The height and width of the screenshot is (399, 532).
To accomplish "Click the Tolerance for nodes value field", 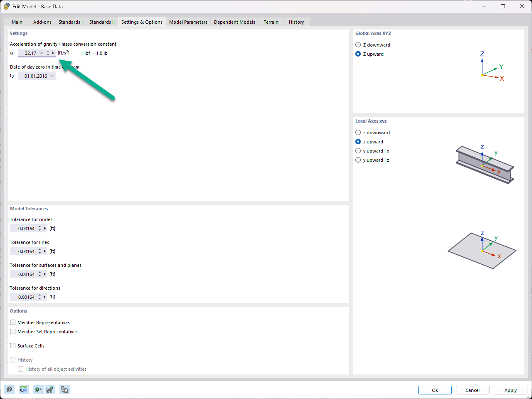I will [24, 229].
